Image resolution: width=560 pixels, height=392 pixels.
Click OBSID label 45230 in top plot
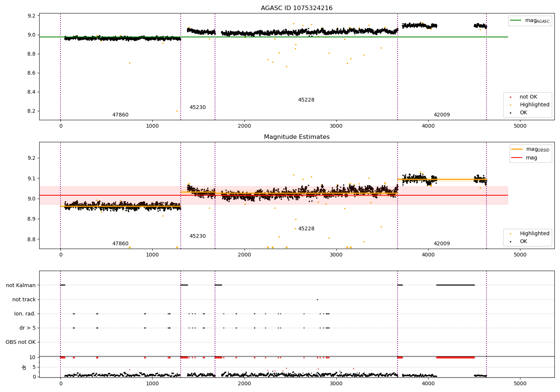coord(197,108)
